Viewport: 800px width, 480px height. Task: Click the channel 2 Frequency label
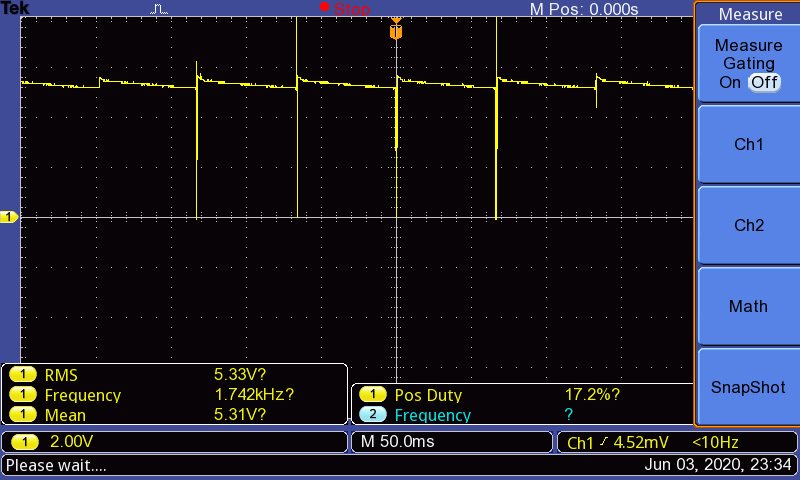(x=433, y=415)
